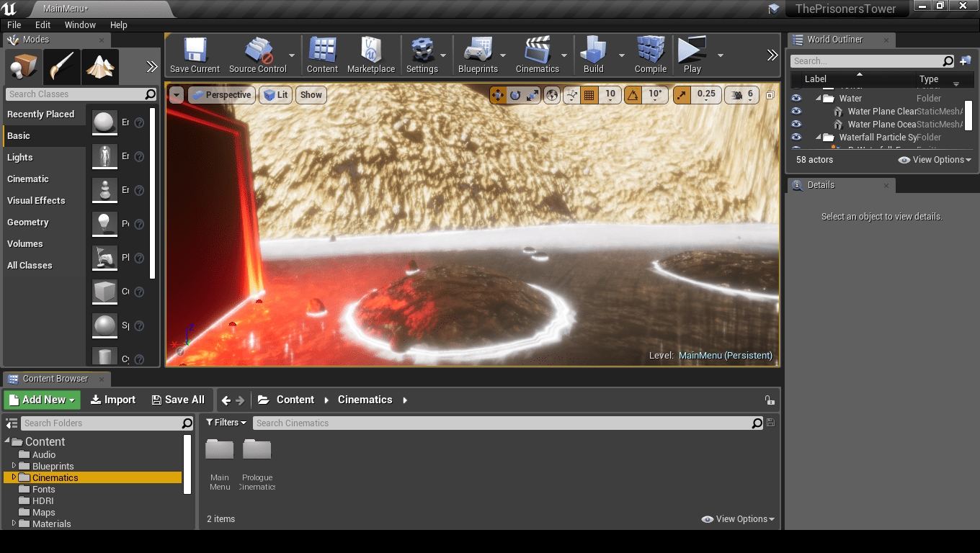The width and height of the screenshot is (980, 553).
Task: Select the translate transform gizmo icon
Action: pyautogui.click(x=498, y=95)
